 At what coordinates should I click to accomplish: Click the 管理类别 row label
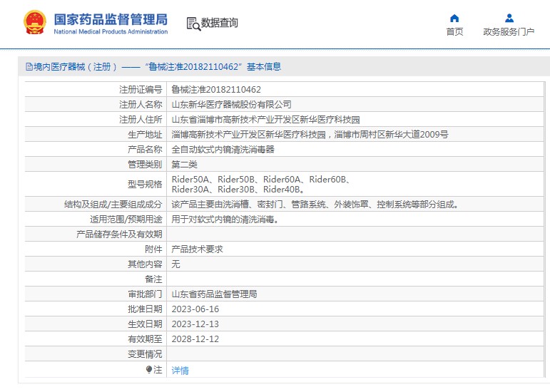(145, 165)
